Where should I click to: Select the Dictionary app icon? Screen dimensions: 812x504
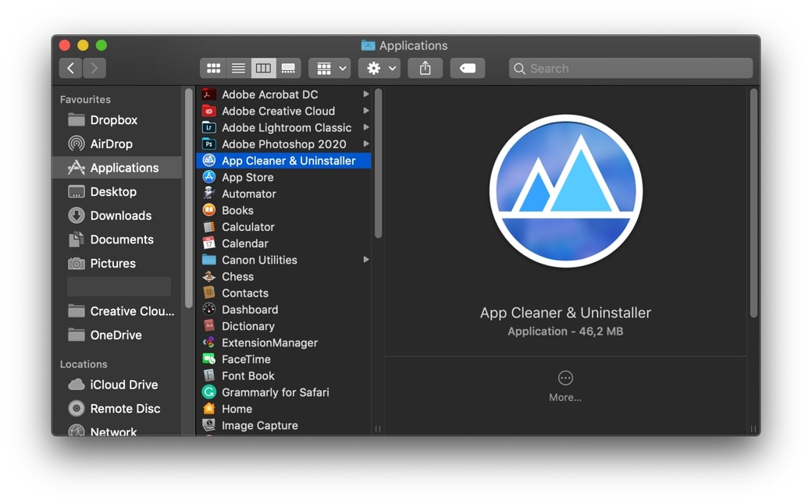click(x=211, y=326)
